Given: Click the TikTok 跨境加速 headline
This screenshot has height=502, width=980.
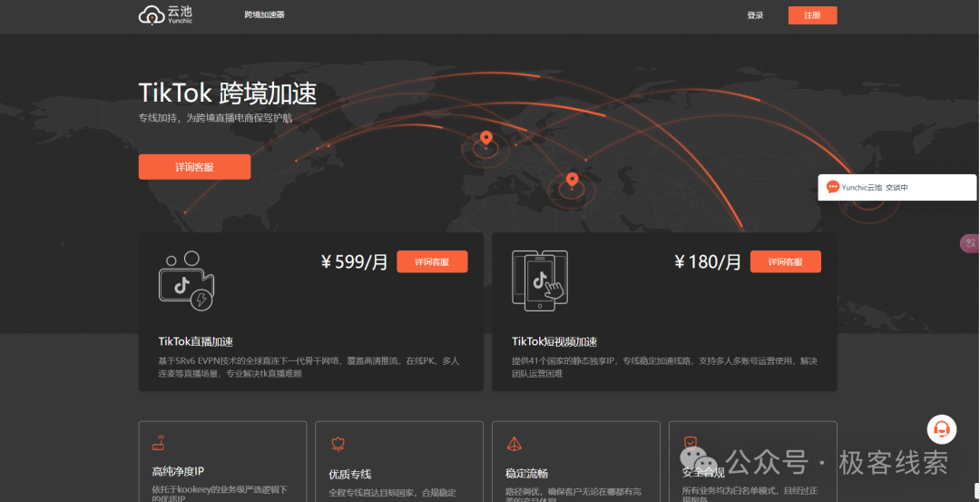Looking at the screenshot, I should [228, 94].
